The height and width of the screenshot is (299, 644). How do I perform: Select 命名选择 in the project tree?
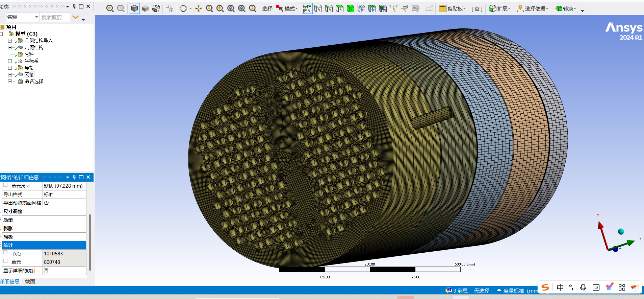(x=34, y=81)
